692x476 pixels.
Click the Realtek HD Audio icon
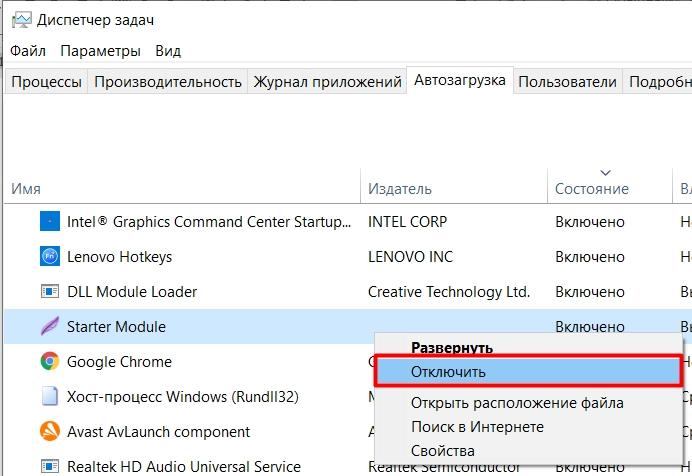[x=50, y=466]
